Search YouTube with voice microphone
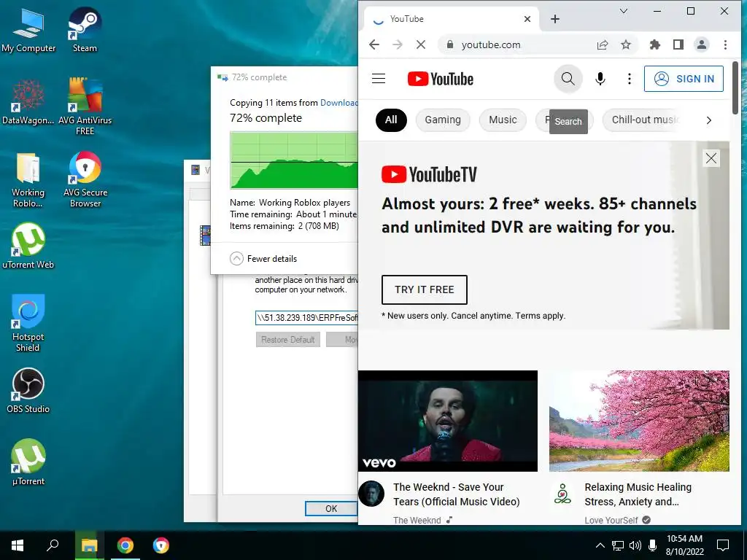This screenshot has width=747, height=560. pyautogui.click(x=600, y=79)
